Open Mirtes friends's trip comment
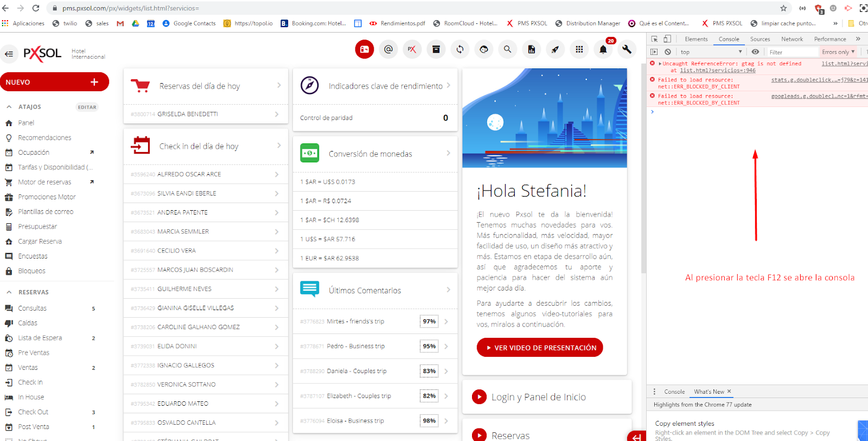 pyautogui.click(x=375, y=322)
